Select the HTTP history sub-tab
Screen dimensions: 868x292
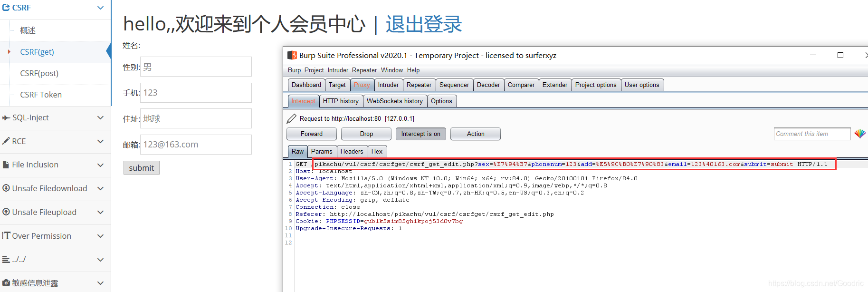(x=341, y=101)
